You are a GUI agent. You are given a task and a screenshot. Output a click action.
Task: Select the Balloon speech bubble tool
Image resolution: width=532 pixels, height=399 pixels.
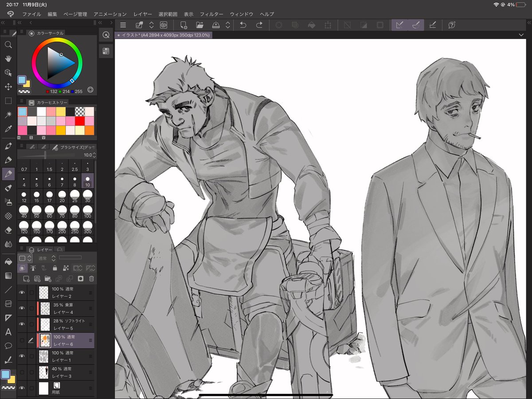point(8,345)
